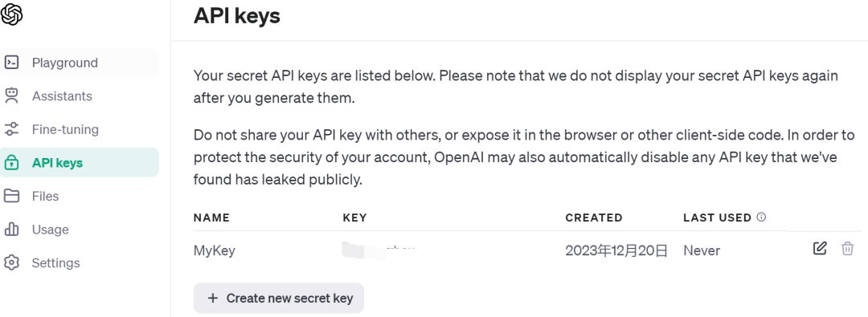Edit the MyKey API key
868x317 pixels.
(820, 249)
